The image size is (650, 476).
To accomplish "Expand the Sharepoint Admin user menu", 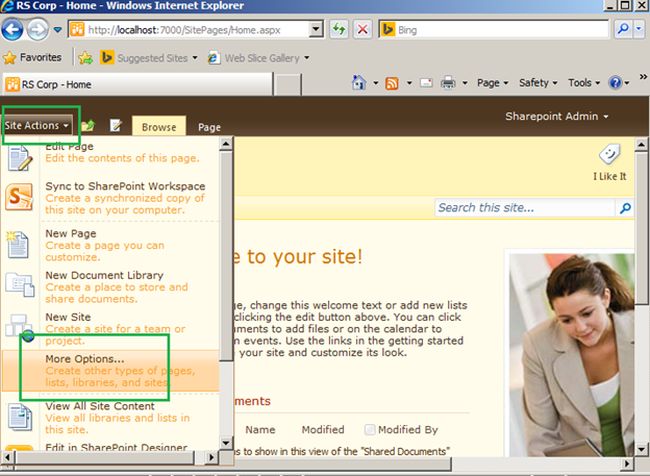I will click(x=556, y=117).
